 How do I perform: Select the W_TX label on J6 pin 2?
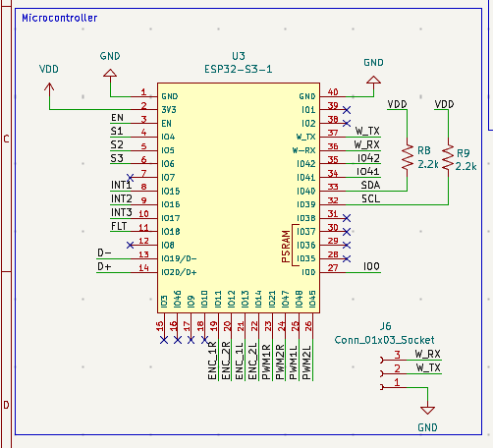428,367
